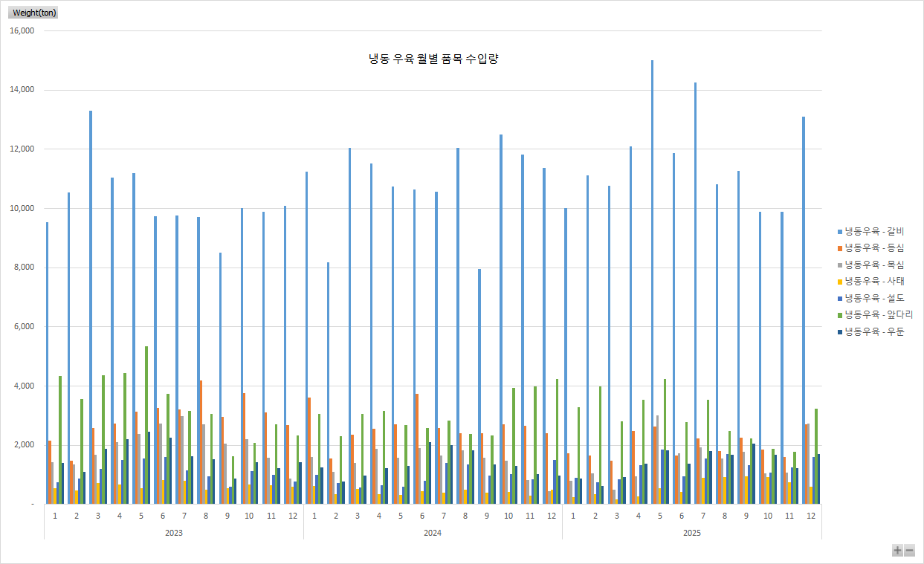Click the green 앞다리 bar for May 2023
This screenshot has width=924, height=564.
[146, 425]
